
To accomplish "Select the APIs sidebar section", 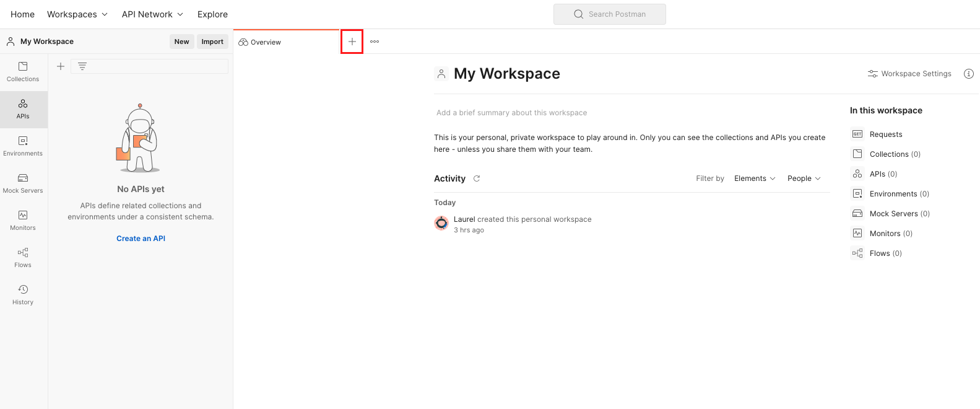I will (x=23, y=109).
